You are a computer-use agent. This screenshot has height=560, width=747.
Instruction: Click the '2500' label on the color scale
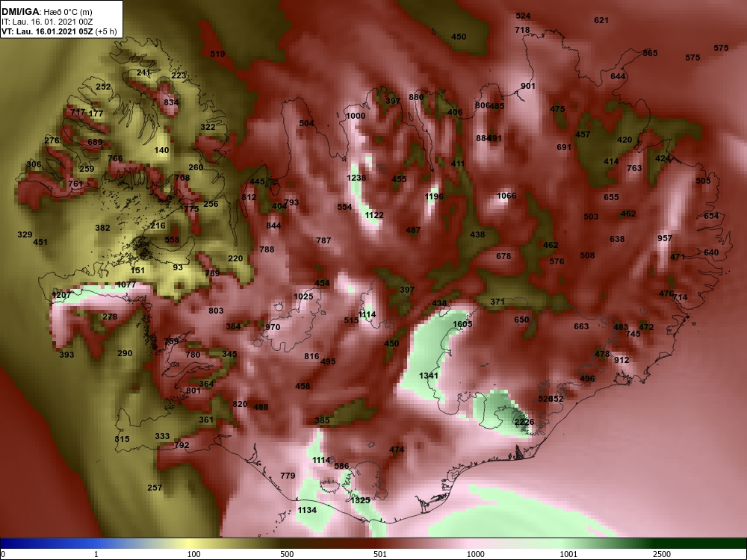pos(661,554)
